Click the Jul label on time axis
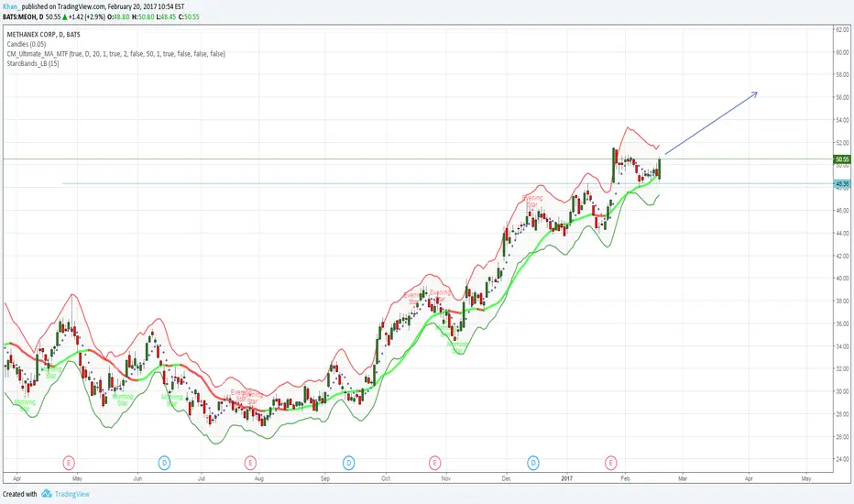 (202, 479)
